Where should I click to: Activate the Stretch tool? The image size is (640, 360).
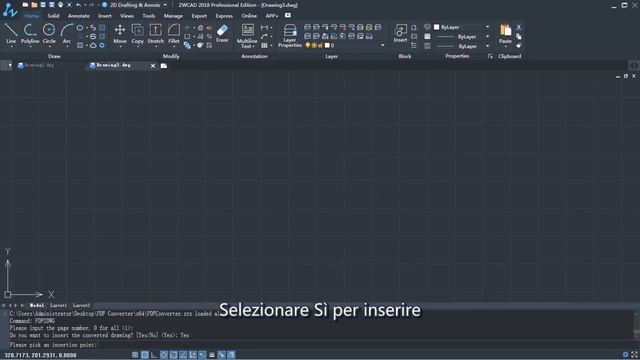pyautogui.click(x=156, y=33)
